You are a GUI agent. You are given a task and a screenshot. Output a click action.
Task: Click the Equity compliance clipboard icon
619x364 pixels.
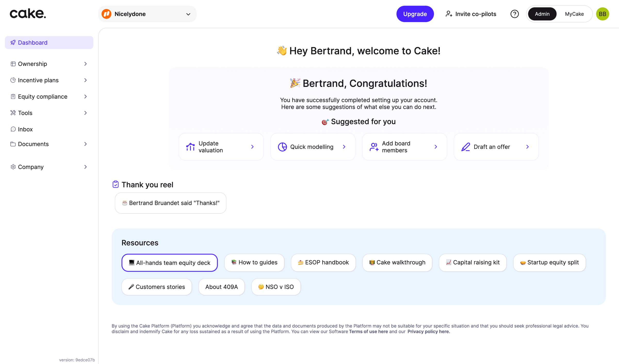(x=13, y=96)
